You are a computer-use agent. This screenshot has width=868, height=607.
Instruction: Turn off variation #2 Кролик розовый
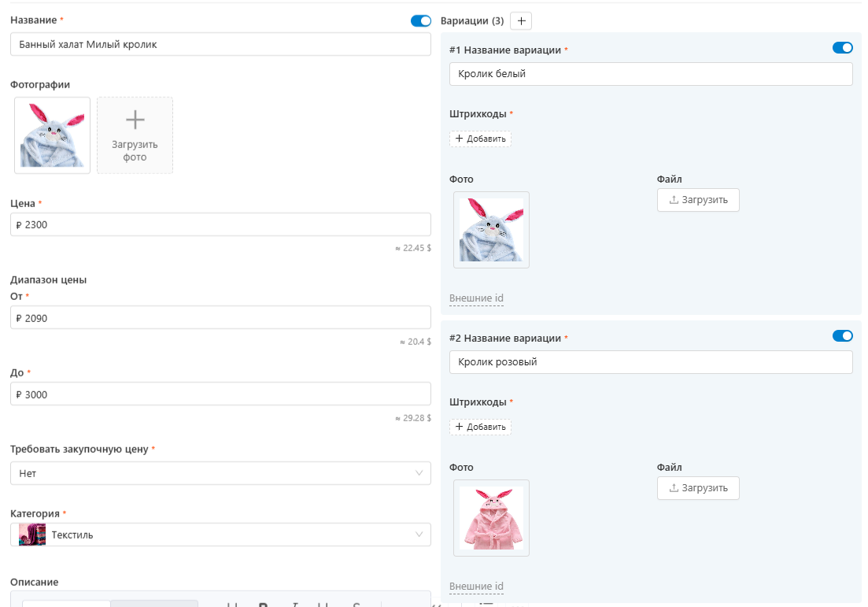point(842,335)
